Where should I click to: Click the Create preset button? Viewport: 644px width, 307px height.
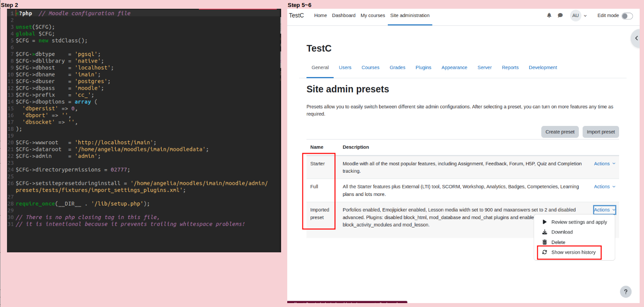(560, 132)
